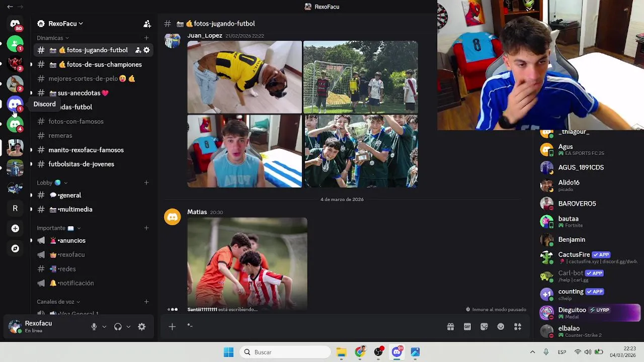This screenshot has height=362, width=644.
Task: Click the invite people icon beside RexoFacu header
Action: point(147,24)
